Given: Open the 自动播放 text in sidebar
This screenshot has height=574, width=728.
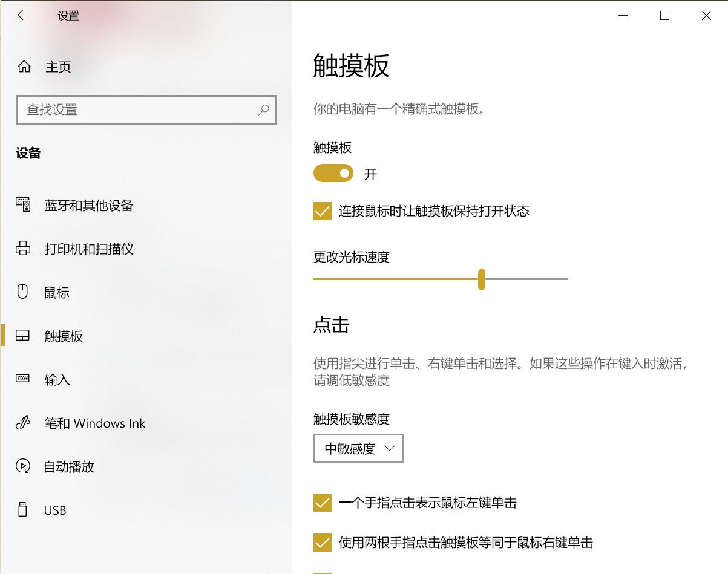Looking at the screenshot, I should pos(69,467).
